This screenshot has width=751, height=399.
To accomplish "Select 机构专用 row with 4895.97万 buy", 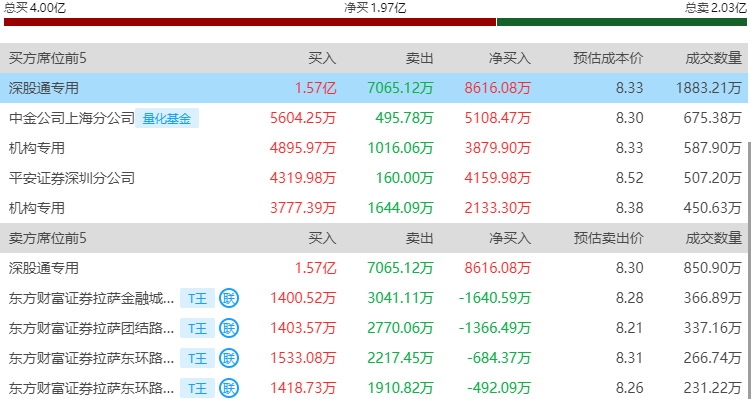I will pyautogui.click(x=374, y=148).
